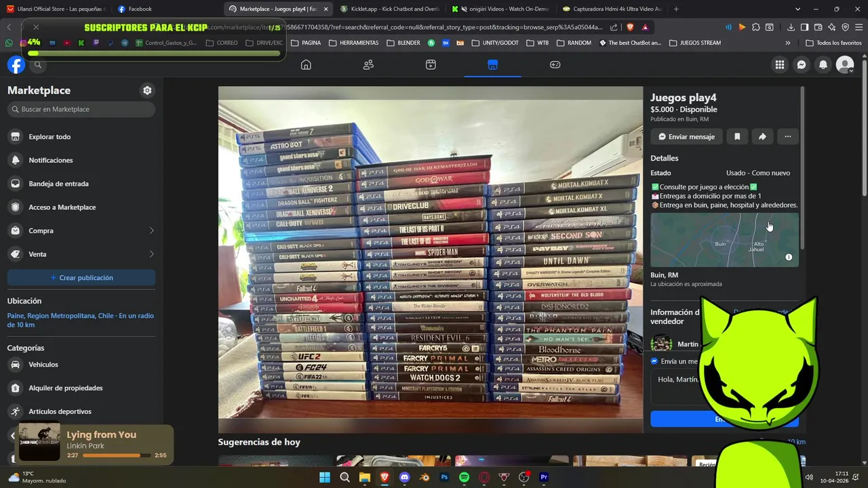Open Brave Rewards triangle icon

(x=645, y=27)
